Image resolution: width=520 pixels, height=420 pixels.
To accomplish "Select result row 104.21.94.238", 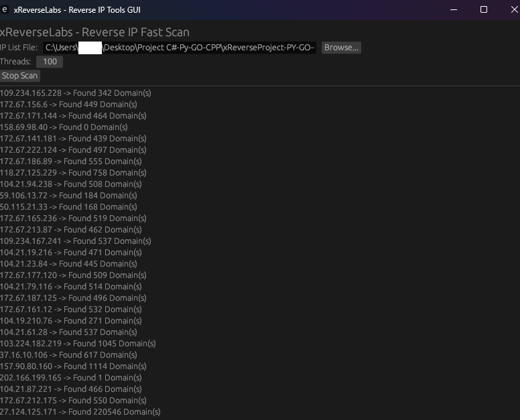I will (70, 184).
